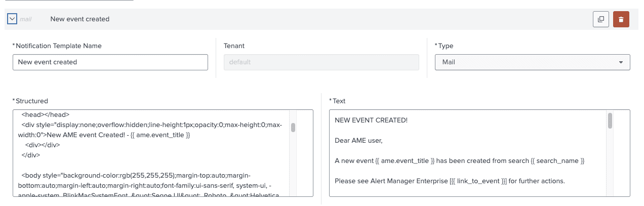This screenshot has width=644, height=206.
Task: Click the "New event created" header title
Action: coord(79,19)
